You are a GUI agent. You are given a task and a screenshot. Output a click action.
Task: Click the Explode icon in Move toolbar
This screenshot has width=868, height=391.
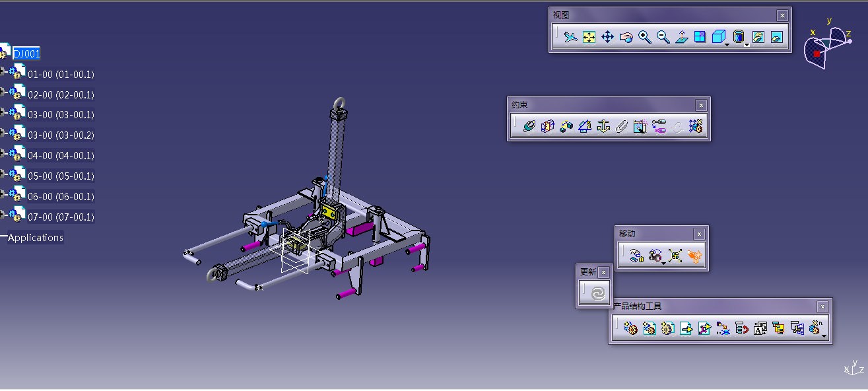675,256
